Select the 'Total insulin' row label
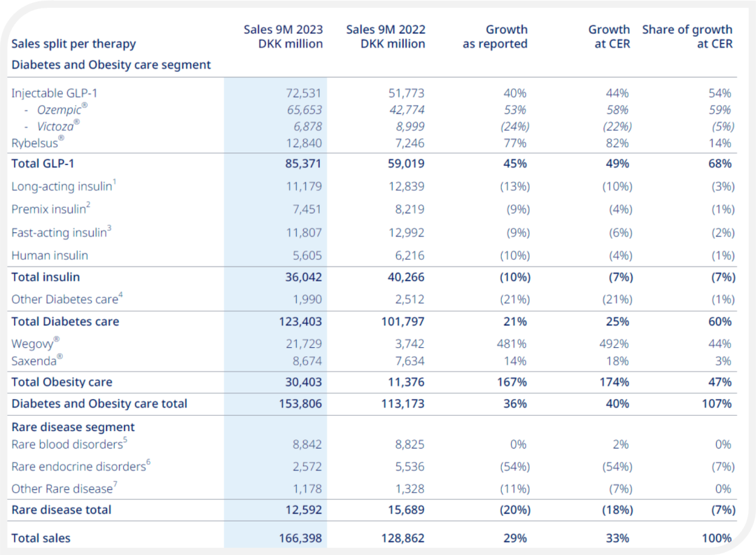The height and width of the screenshot is (555, 756). 45,277
